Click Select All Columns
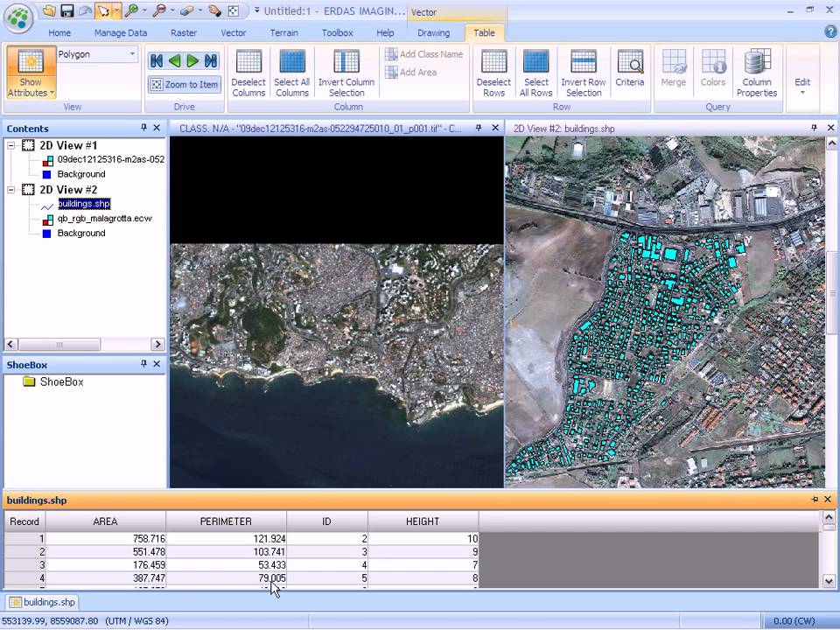 coord(292,73)
